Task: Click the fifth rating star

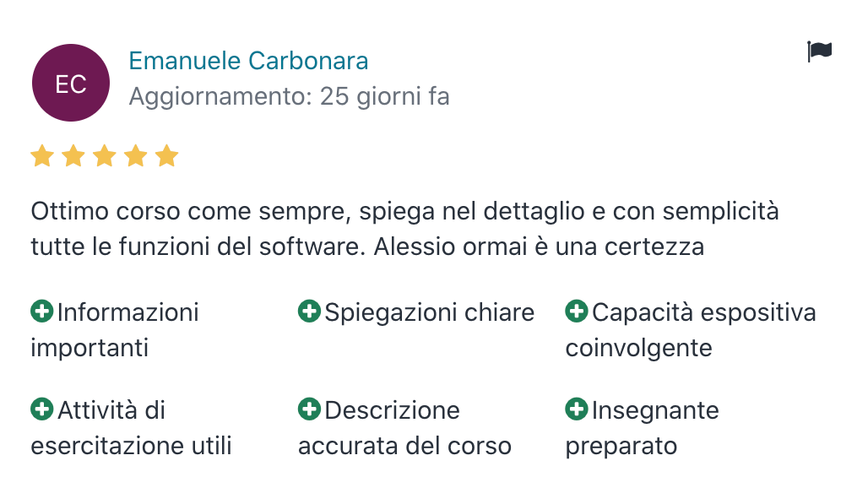Action: click(167, 156)
